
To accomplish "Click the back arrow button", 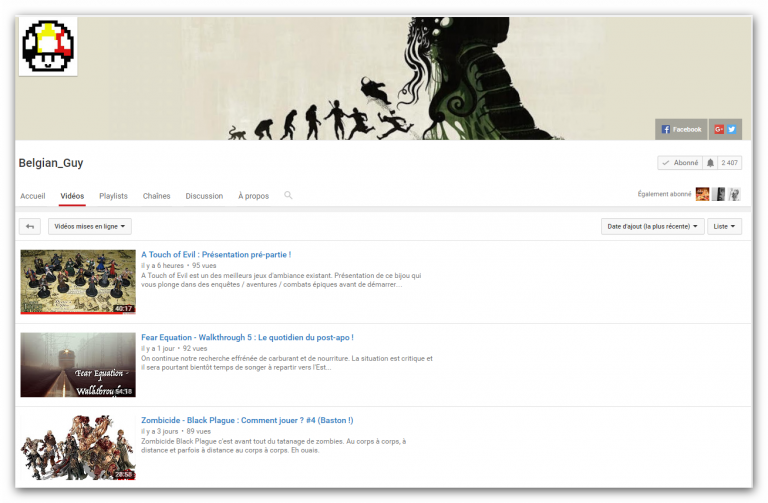I will click(x=30, y=226).
